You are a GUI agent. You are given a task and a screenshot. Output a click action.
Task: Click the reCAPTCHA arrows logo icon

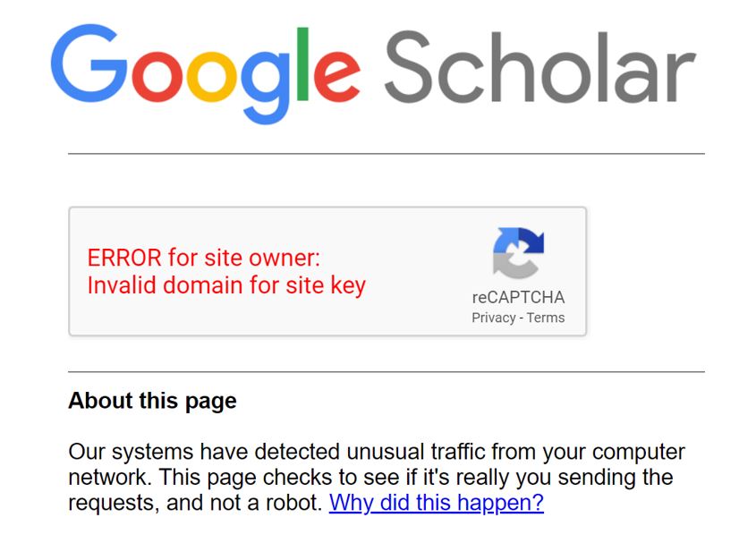pos(518,253)
